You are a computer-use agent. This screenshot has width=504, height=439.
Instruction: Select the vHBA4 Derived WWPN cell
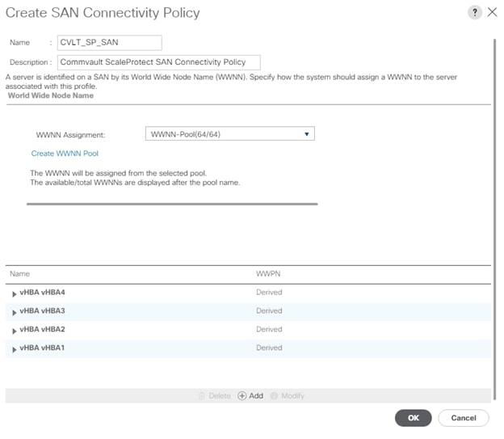(x=269, y=293)
